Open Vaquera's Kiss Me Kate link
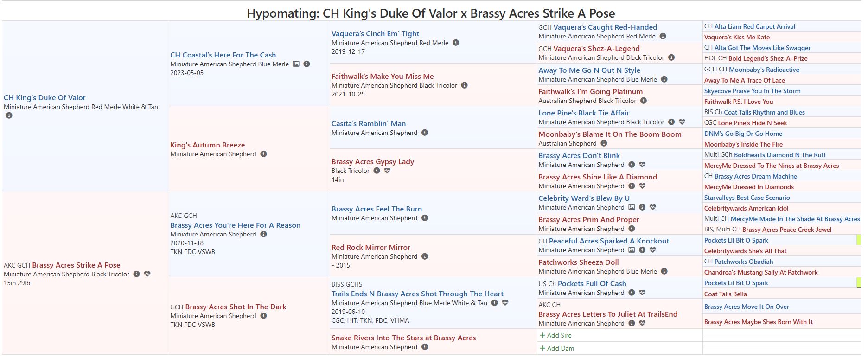868x364 pixels. click(737, 38)
